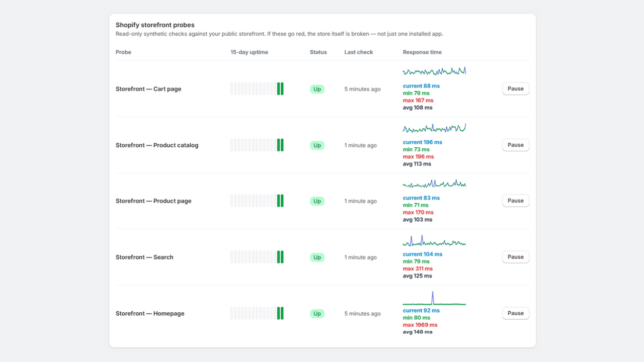Click the Up status badge for Cart page
Screen dimensions: 644x362
(317, 89)
